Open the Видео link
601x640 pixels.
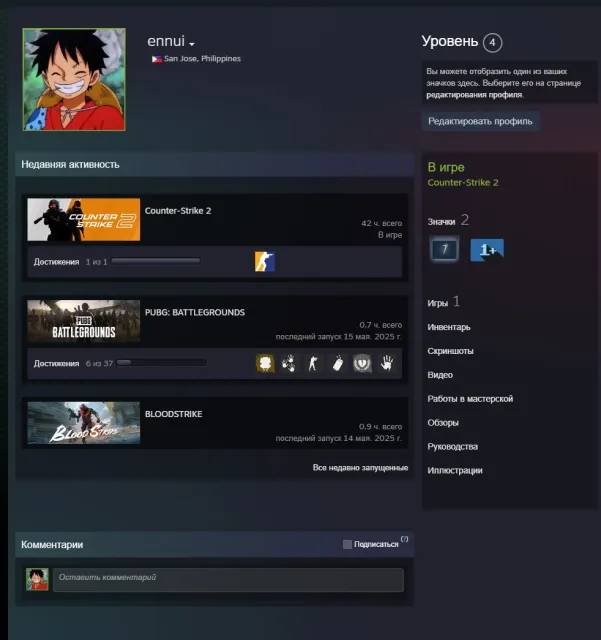440,375
